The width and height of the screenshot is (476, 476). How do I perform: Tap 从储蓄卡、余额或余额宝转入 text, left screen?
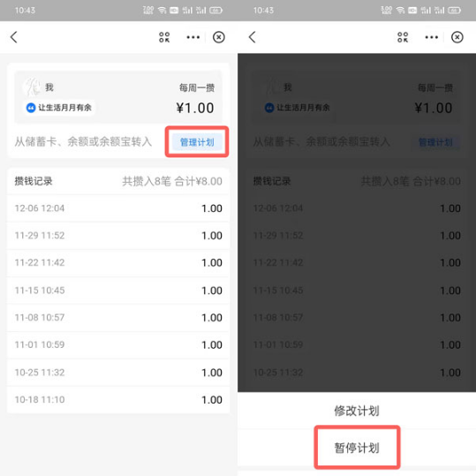(x=83, y=141)
